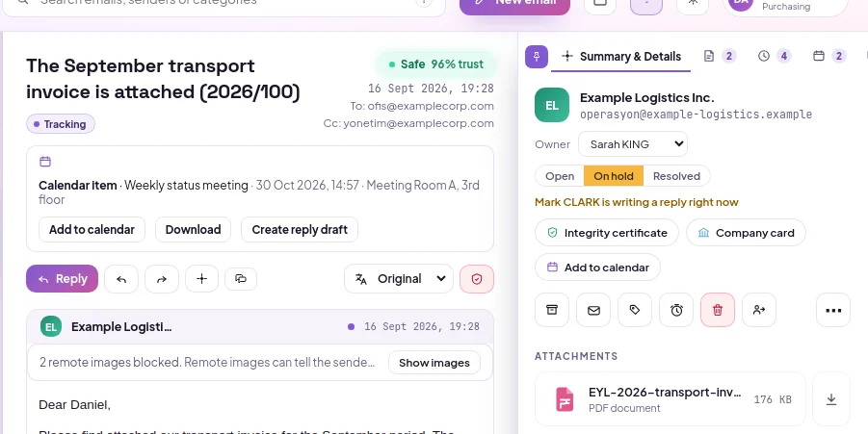Set status to Resolved

point(676,176)
